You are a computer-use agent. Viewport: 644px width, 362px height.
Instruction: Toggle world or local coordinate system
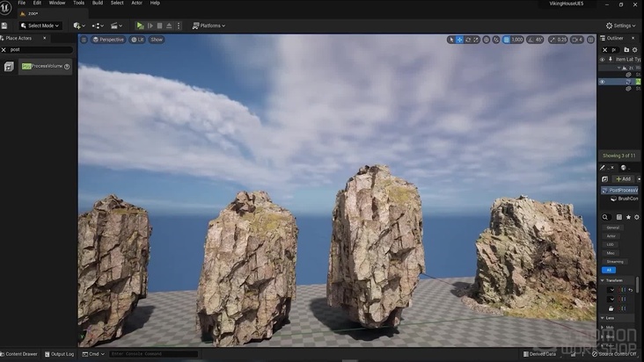point(487,40)
